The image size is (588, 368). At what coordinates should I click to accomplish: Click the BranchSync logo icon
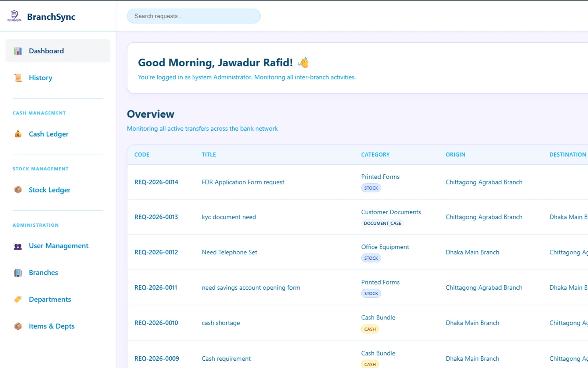point(14,16)
